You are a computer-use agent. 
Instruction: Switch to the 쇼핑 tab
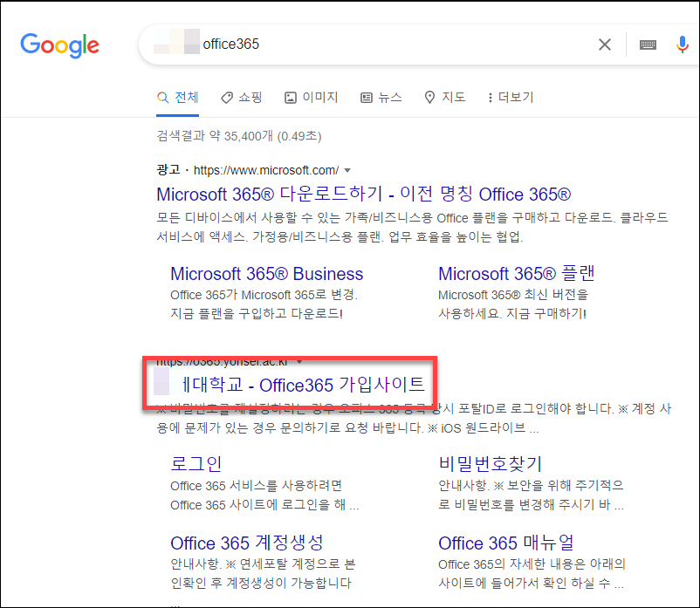point(242,97)
